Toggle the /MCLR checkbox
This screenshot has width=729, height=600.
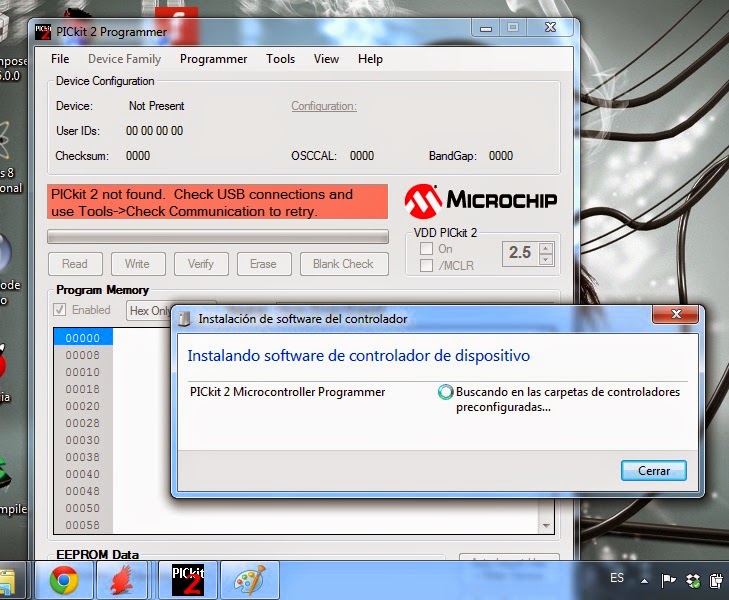pyautogui.click(x=426, y=265)
